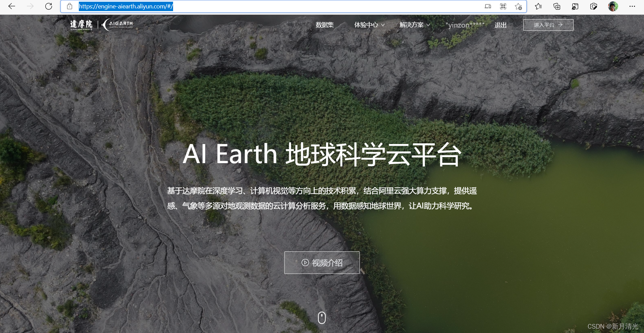Open the 数据集 menu item

(x=325, y=25)
